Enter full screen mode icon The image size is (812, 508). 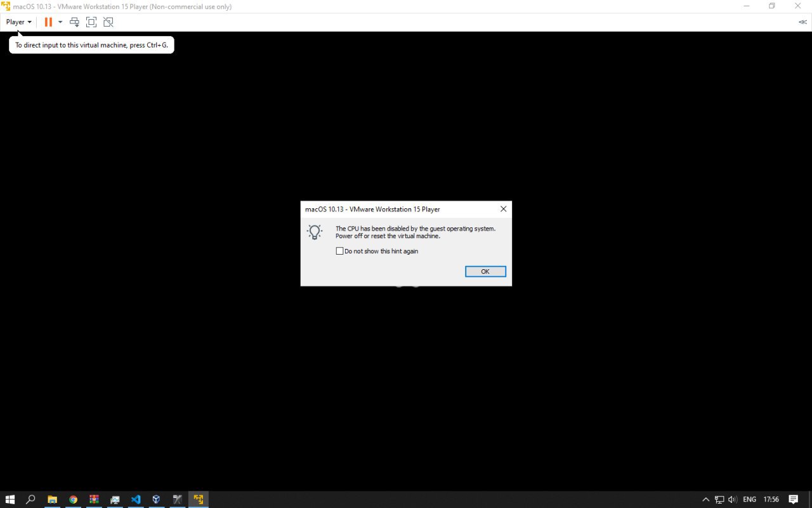click(x=91, y=22)
